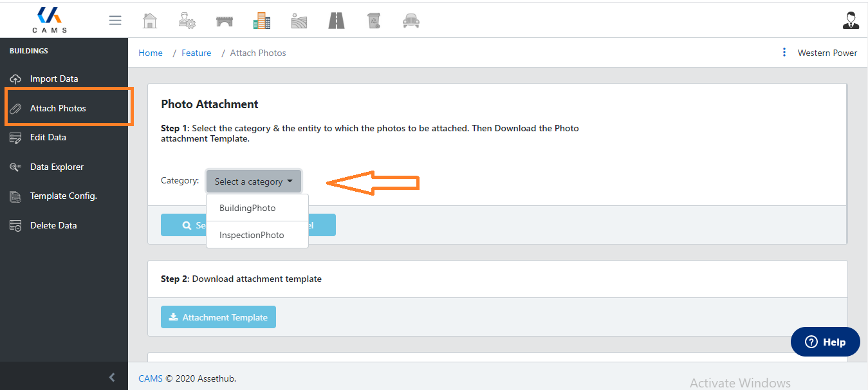Click the hamburger menu icon

click(115, 21)
